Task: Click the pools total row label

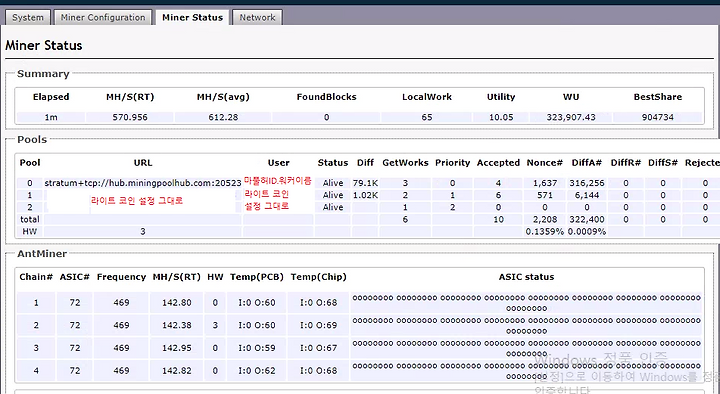Action: click(29, 219)
